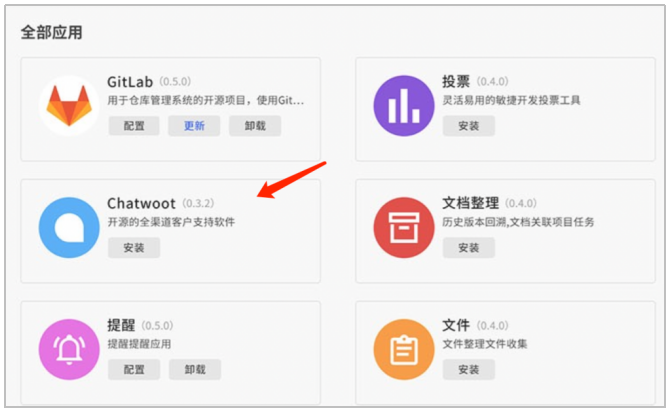This screenshot has height=410, width=670.
Task: Click the blue Chatwoot chat bubble icon
Action: [69, 227]
